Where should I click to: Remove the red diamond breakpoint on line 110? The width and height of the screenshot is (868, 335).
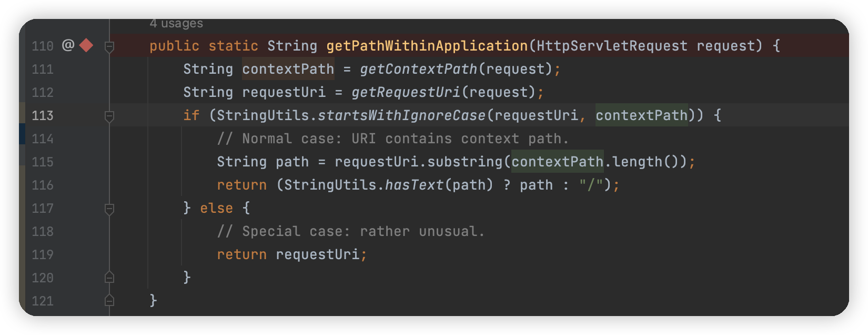[x=86, y=46]
